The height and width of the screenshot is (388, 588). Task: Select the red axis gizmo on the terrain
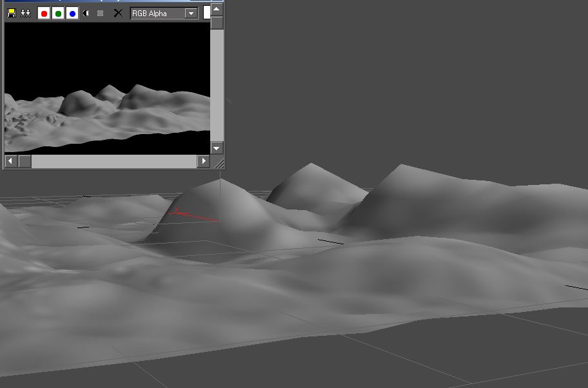coord(193,215)
